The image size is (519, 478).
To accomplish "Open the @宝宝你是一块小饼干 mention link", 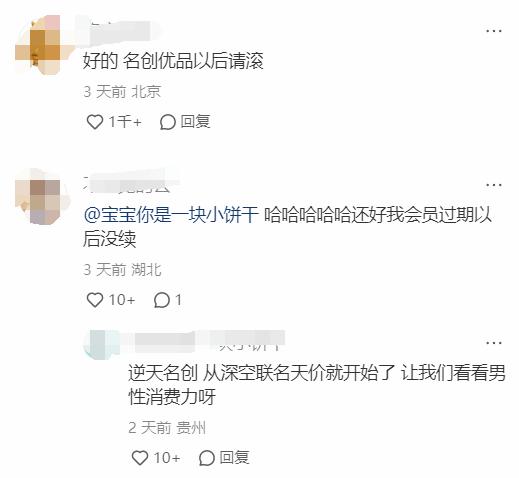I will pos(171,215).
